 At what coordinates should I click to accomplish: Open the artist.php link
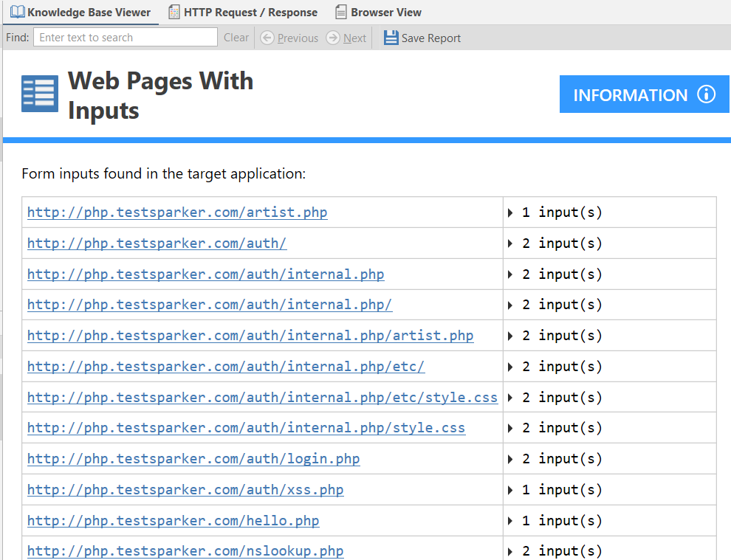[x=177, y=212]
